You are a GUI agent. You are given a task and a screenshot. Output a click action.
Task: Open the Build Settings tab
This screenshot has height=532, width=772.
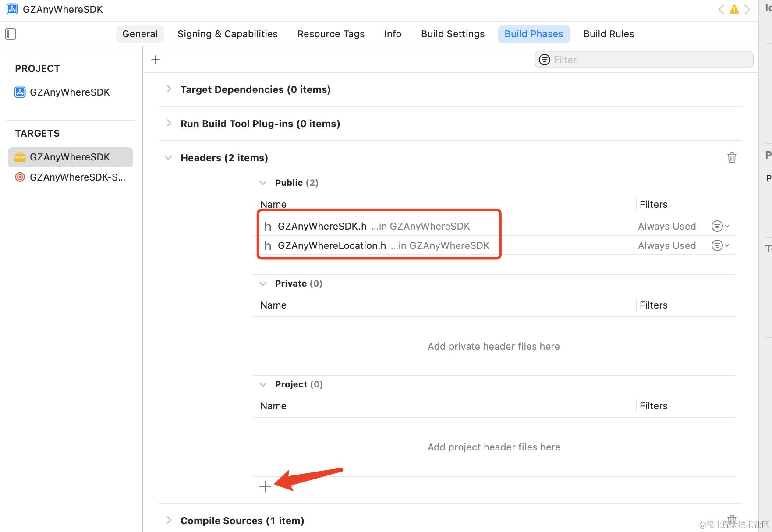(x=453, y=34)
